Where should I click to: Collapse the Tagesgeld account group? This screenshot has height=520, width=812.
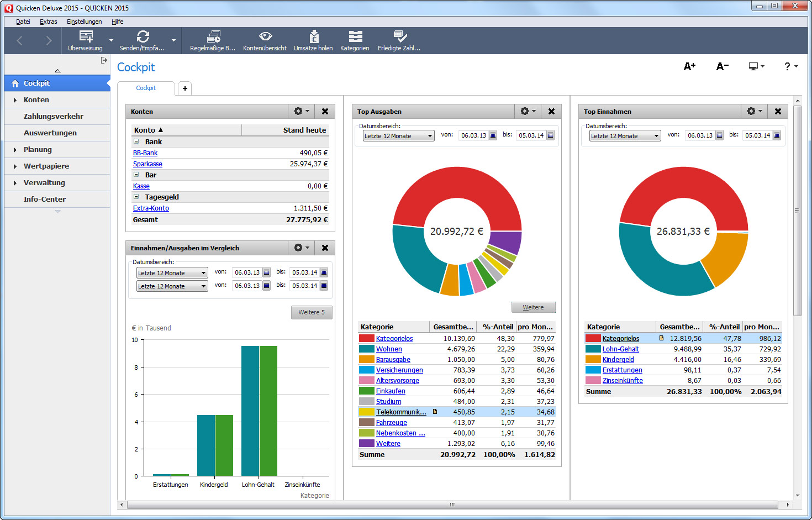(x=136, y=197)
